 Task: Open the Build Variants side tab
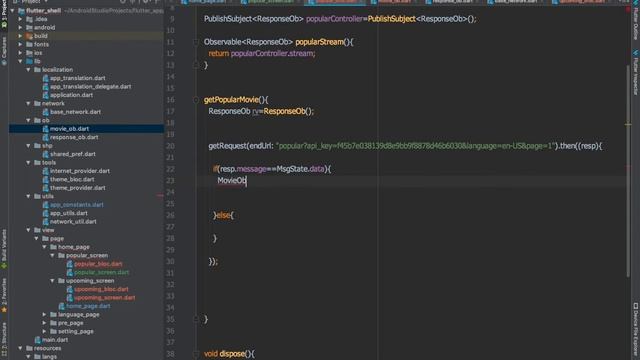4,248
